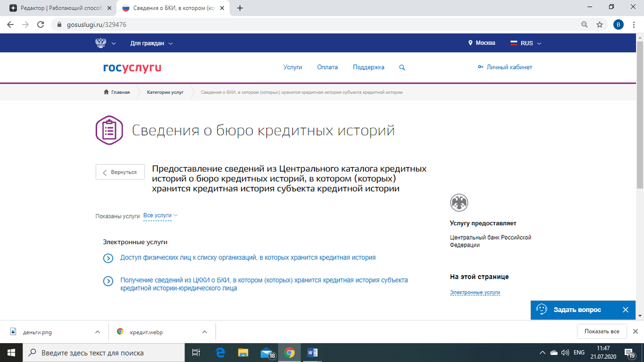Go back in browser history
The width and height of the screenshot is (644, 362).
click(x=10, y=25)
